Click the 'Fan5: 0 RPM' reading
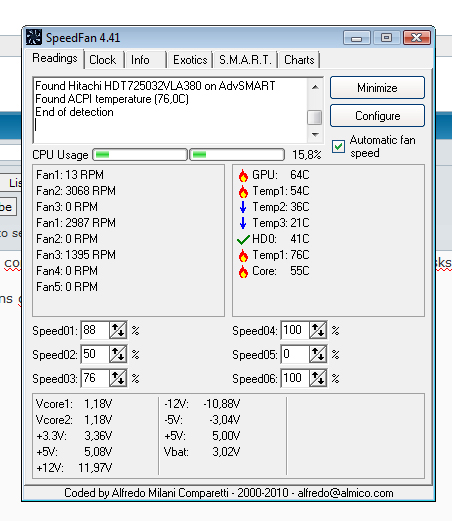 [x=67, y=287]
